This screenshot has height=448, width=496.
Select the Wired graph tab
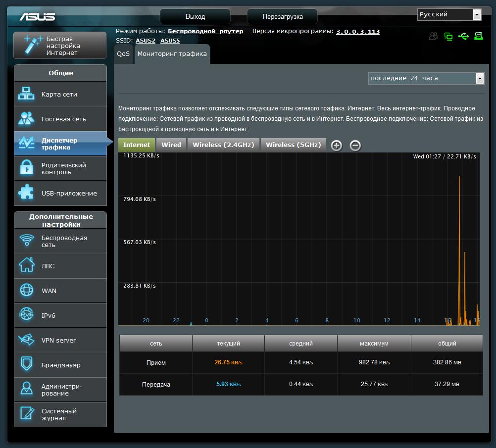coord(171,145)
